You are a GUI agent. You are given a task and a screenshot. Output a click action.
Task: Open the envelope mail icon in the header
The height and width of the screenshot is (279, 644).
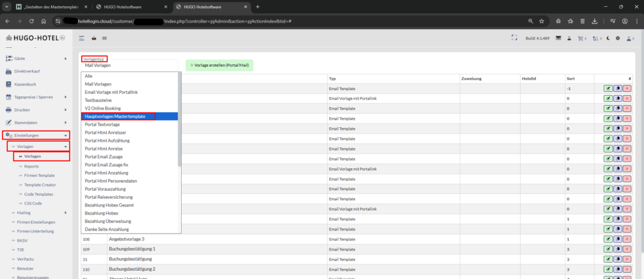point(557,38)
